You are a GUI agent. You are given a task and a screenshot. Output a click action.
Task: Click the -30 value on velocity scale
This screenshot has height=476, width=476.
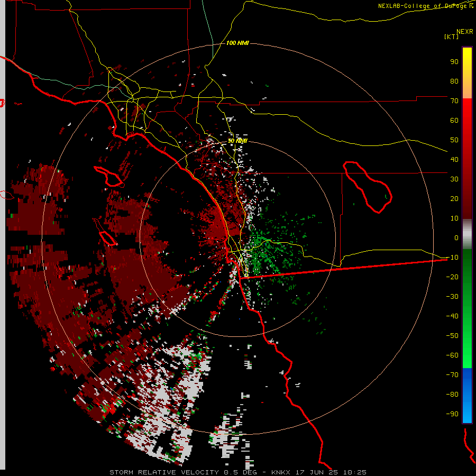point(452,297)
